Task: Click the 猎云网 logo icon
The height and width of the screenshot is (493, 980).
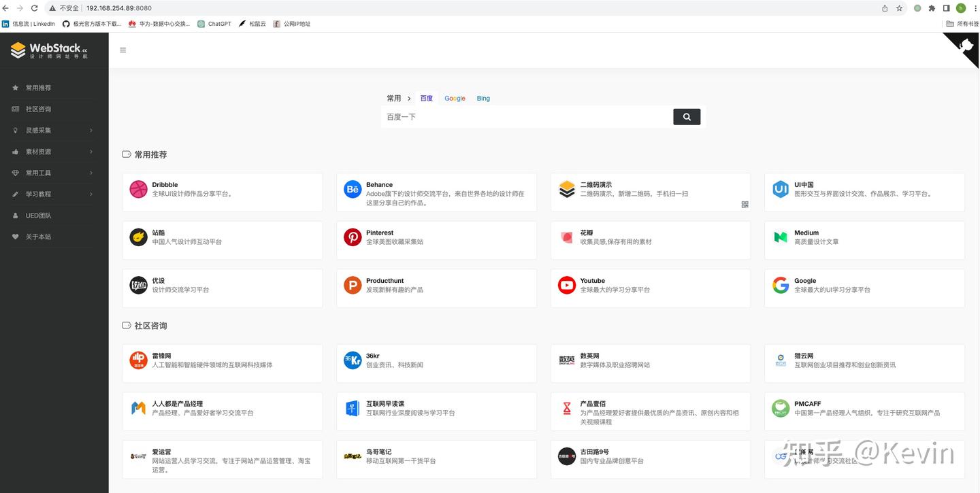Action: [781, 360]
